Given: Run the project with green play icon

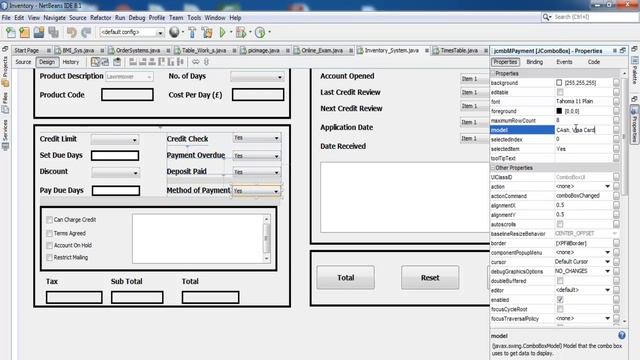Looking at the screenshot, I should point(222,32).
